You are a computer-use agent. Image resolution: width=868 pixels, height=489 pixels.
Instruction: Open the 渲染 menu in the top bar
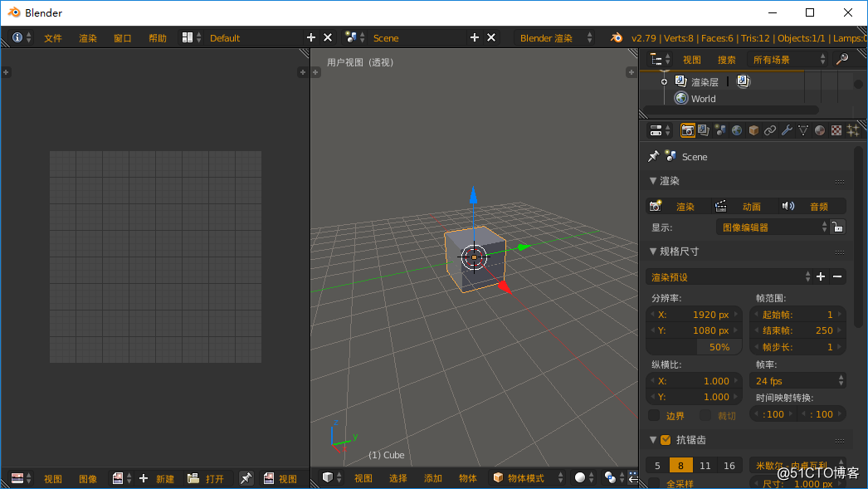coord(87,37)
